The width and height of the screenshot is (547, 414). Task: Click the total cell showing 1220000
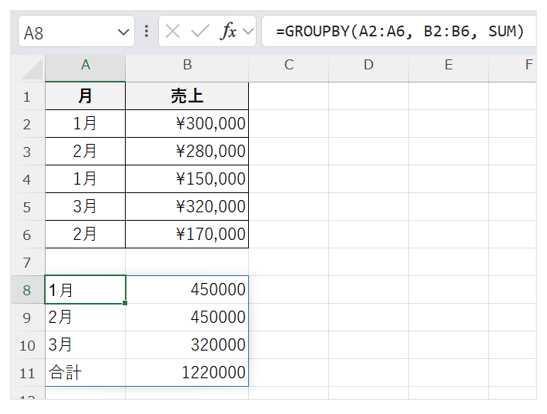click(x=187, y=372)
